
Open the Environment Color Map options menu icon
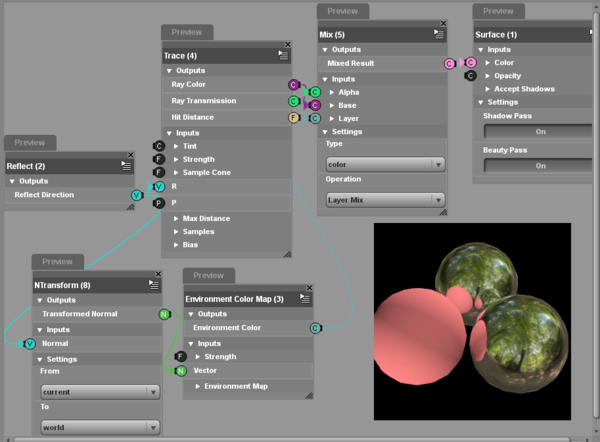point(305,298)
